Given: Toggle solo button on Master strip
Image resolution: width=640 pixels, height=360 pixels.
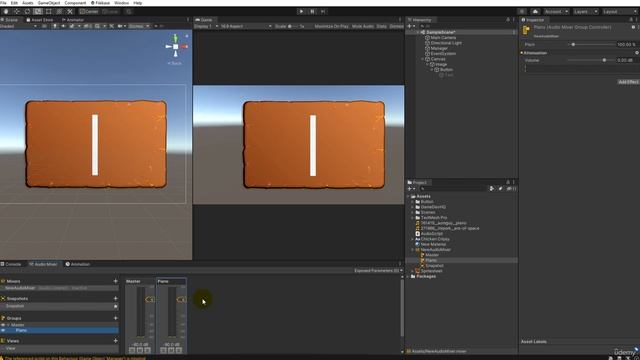Looking at the screenshot, I should point(132,350).
